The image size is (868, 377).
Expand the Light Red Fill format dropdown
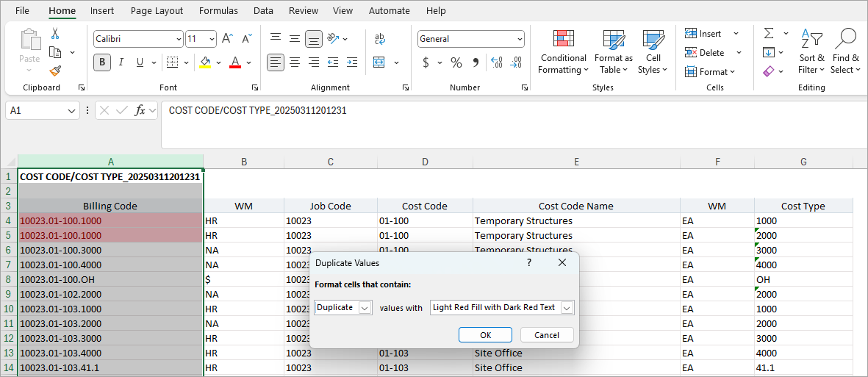point(566,308)
